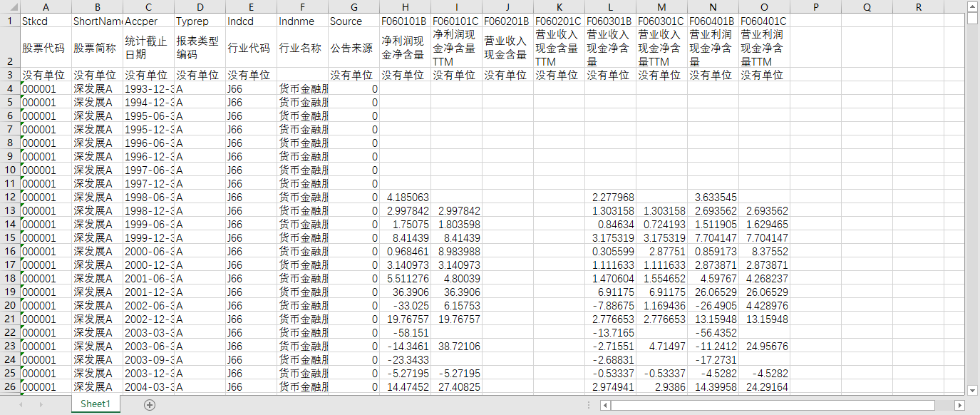Viewport: 980px width, 415px height.
Task: Click the select-all corner of the grid
Action: coord(10,7)
